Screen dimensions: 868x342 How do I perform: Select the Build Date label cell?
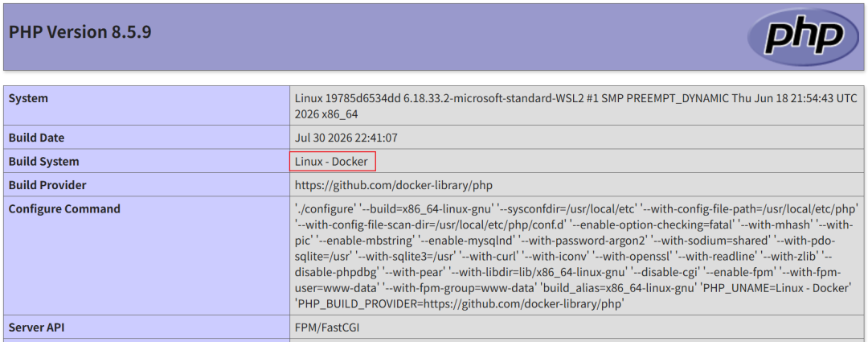coord(36,138)
